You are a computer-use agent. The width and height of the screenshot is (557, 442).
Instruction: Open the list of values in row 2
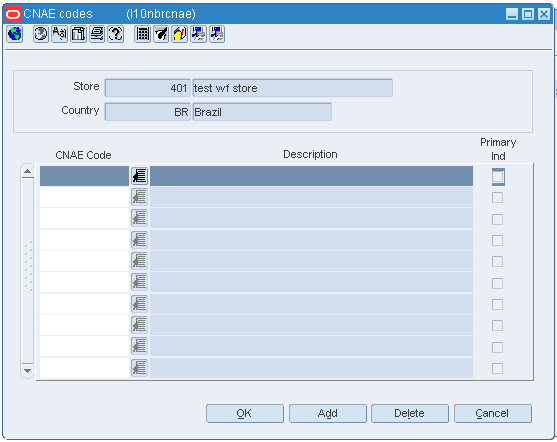tap(140, 197)
